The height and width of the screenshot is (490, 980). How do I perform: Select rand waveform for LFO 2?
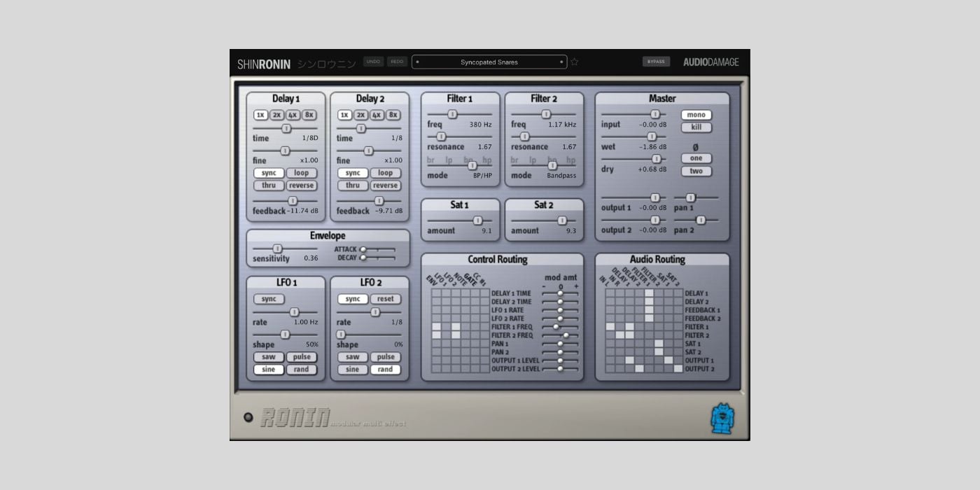point(386,370)
